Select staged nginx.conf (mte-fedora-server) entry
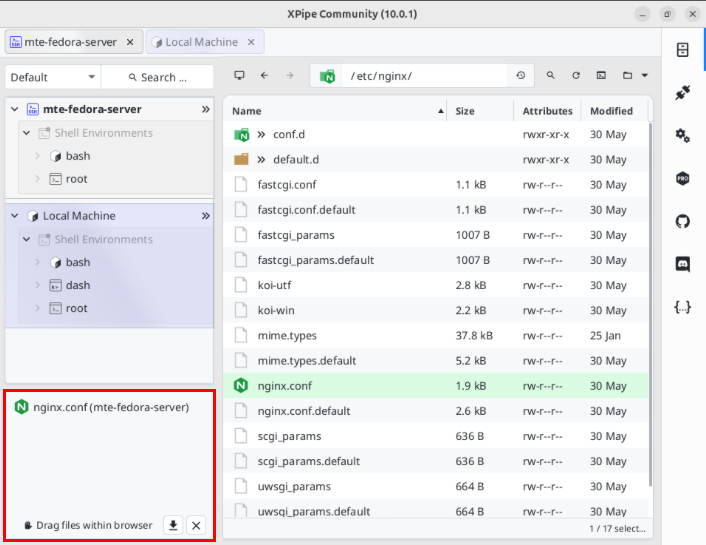 [102, 407]
